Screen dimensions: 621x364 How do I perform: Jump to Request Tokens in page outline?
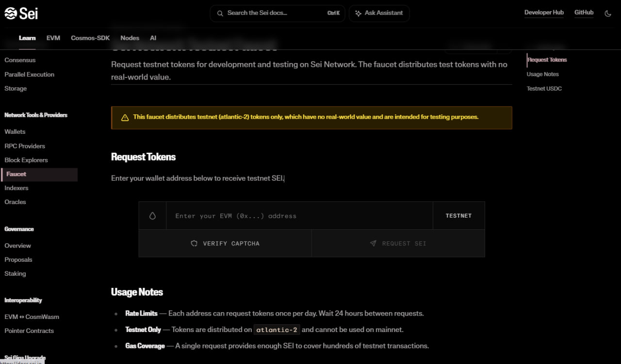tap(547, 60)
